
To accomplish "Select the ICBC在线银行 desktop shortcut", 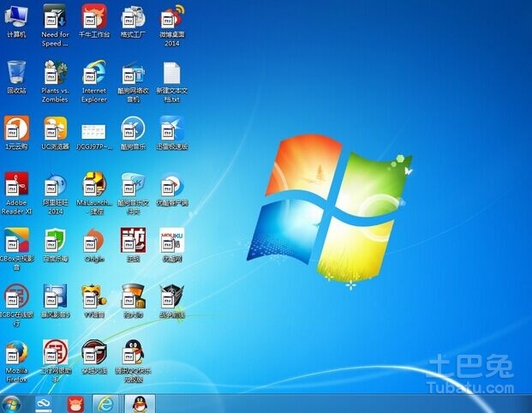I will [x=16, y=297].
